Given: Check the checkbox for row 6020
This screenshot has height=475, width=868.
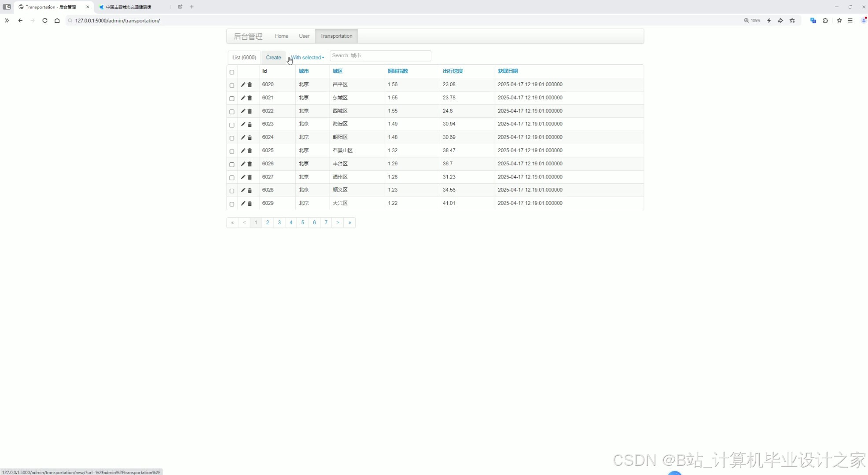Looking at the screenshot, I should click(x=232, y=85).
